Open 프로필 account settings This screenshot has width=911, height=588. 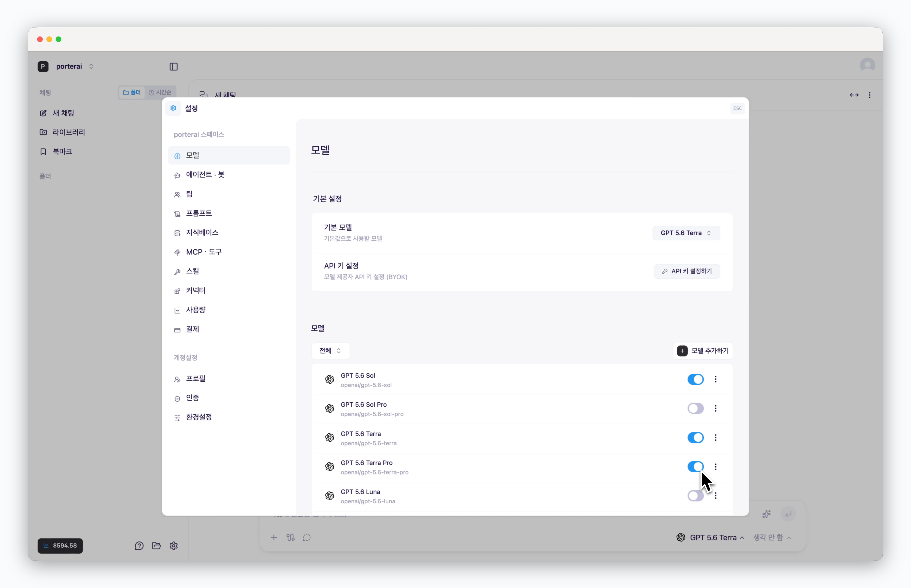pyautogui.click(x=229, y=379)
